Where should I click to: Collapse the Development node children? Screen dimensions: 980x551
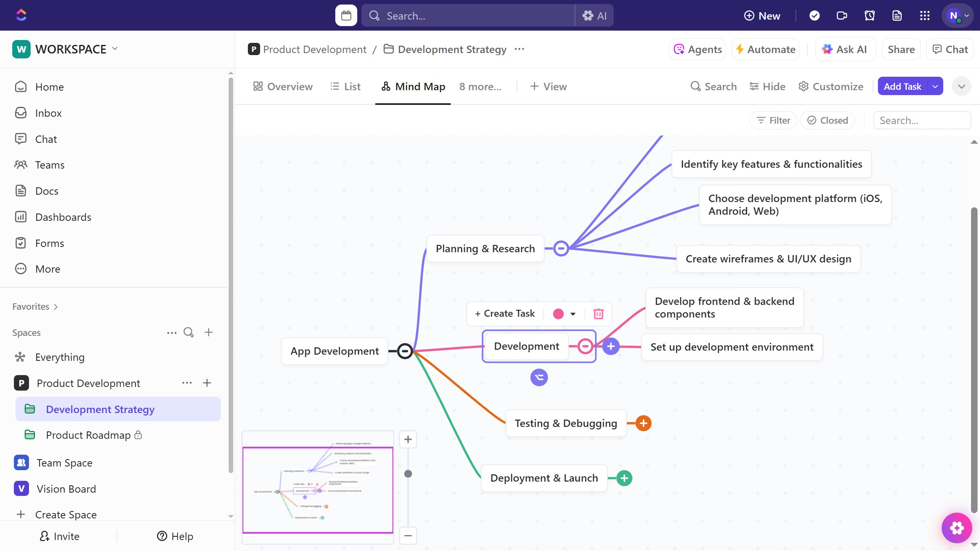click(x=585, y=347)
